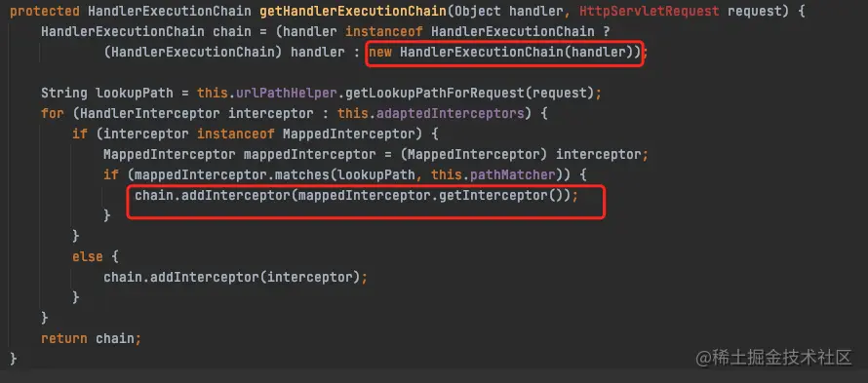Image resolution: width=868 pixels, height=383 pixels.
Task: Select the getHandlerExecutionChain method name
Action: (353, 11)
